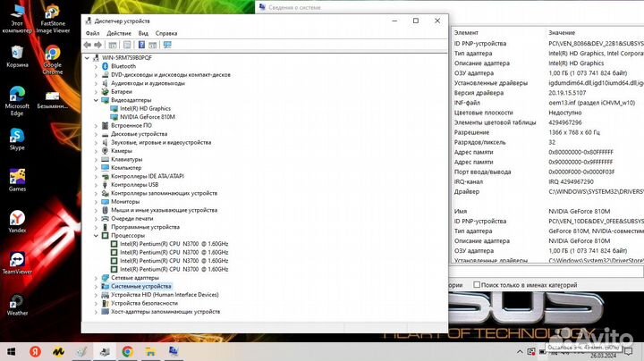
Task: Open the Справка menu
Action: pos(166,33)
